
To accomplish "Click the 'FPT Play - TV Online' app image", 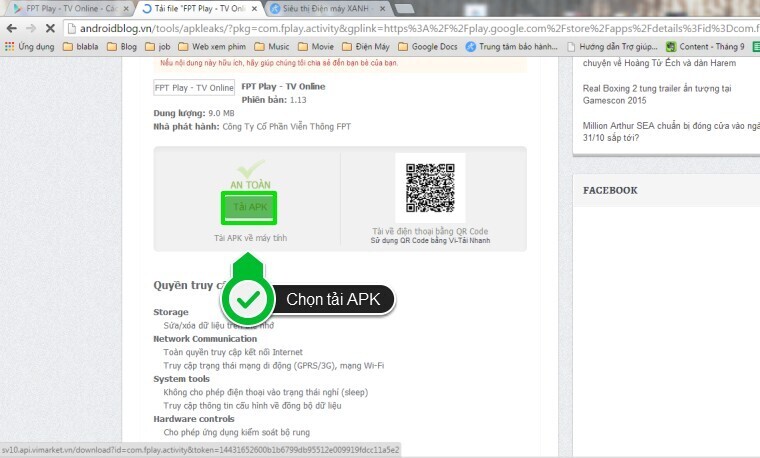I will click(x=194, y=88).
